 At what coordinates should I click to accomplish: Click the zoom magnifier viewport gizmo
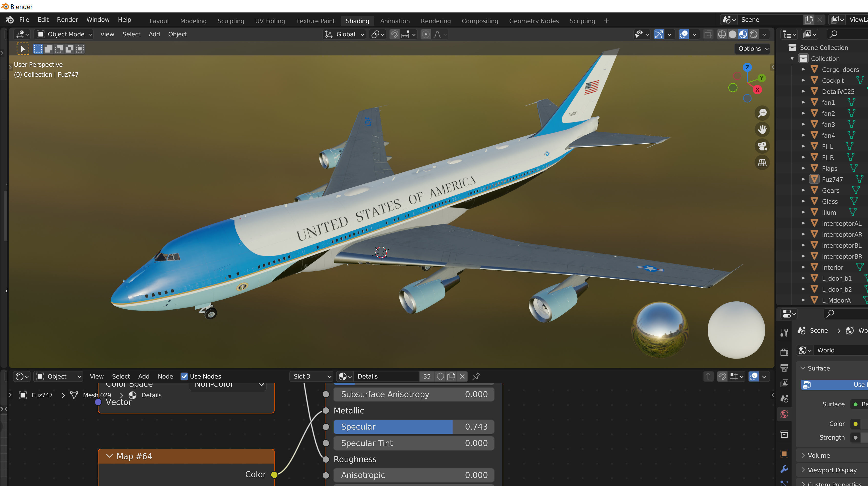[x=762, y=113]
